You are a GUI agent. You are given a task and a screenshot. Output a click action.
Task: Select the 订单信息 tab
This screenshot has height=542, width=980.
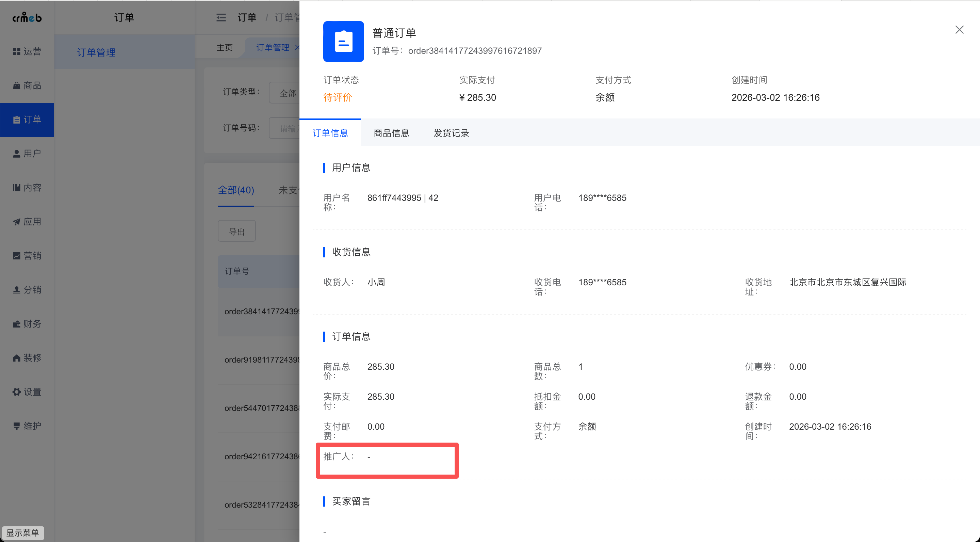coord(330,133)
